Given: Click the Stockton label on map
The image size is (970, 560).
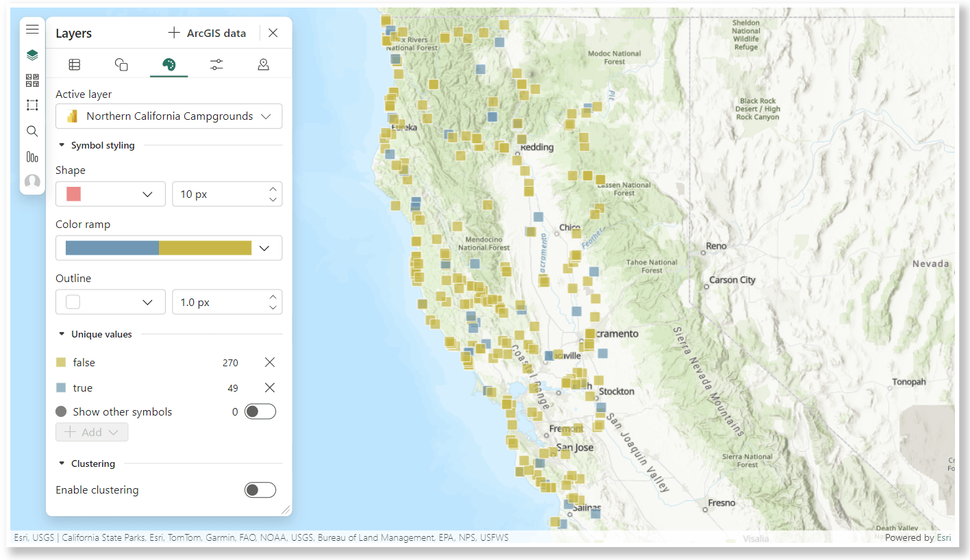Looking at the screenshot, I should (617, 392).
